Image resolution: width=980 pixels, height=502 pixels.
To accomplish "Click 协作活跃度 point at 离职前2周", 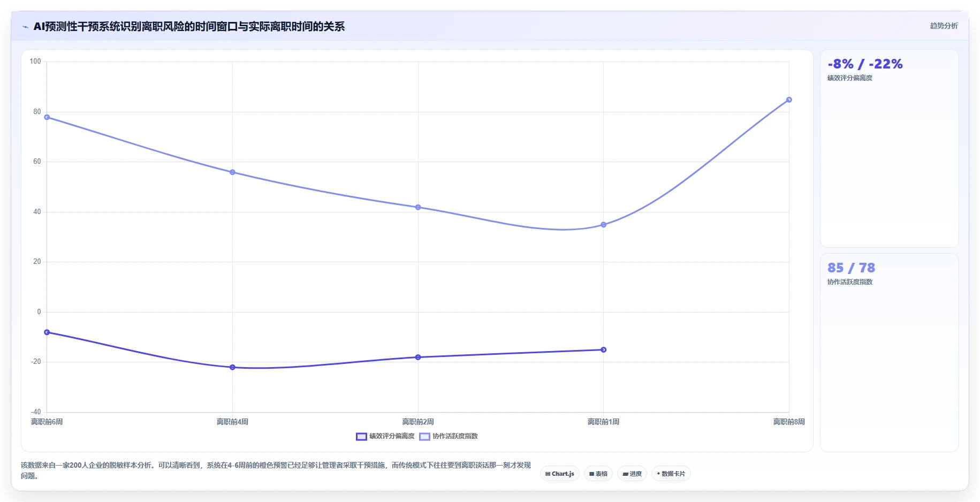I will click(418, 207).
